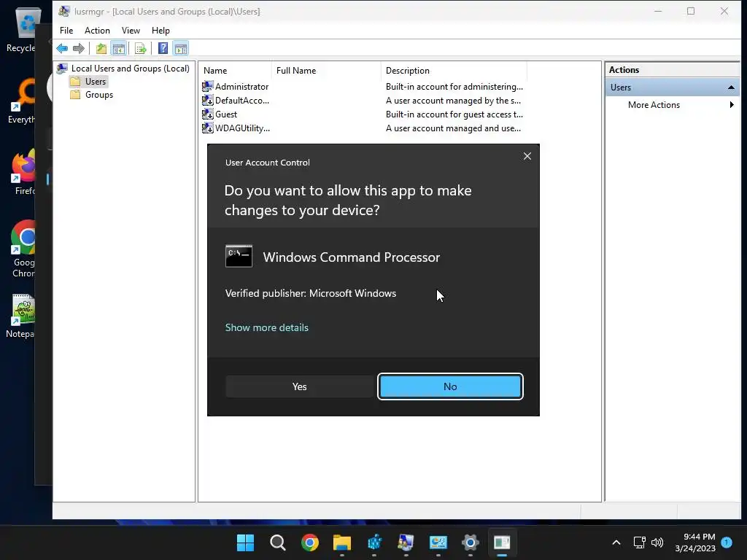Collapse the Users section in Actions pane
Image resolution: width=747 pixels, height=560 pixels.
tap(731, 87)
